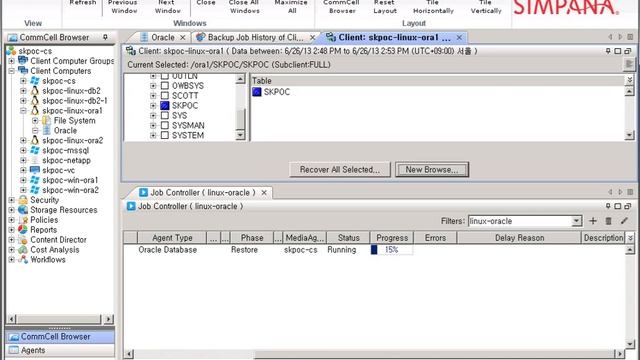640x360 pixels.
Task: Check the SCOTT checkbox
Action: point(165,96)
